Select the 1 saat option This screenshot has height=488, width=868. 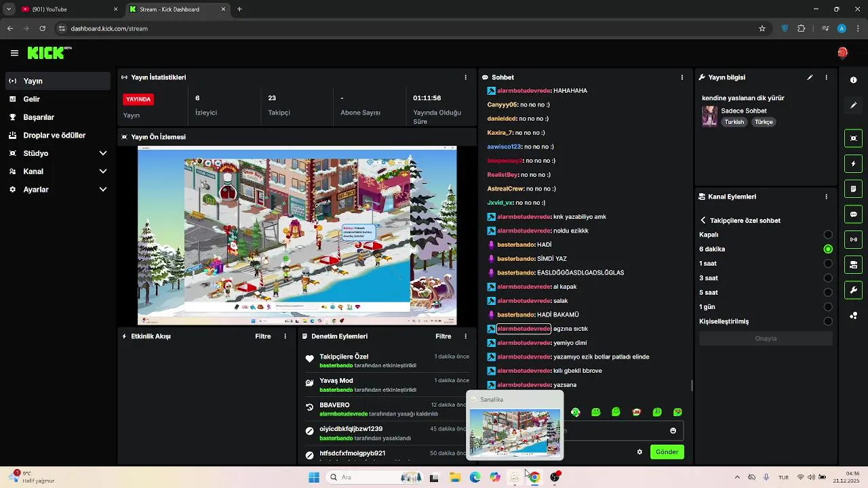[x=766, y=264]
